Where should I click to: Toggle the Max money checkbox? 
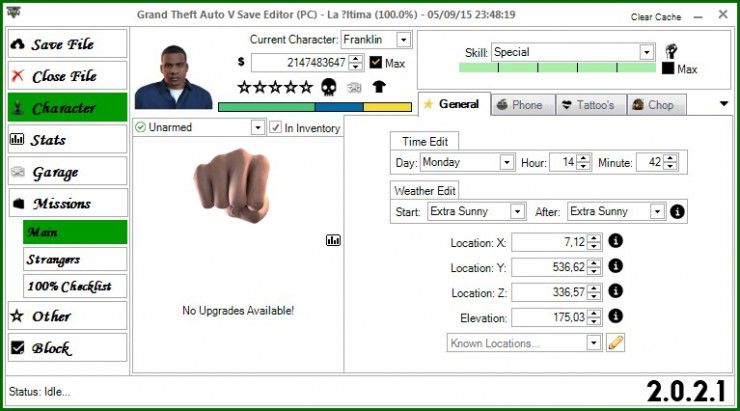tap(376, 62)
